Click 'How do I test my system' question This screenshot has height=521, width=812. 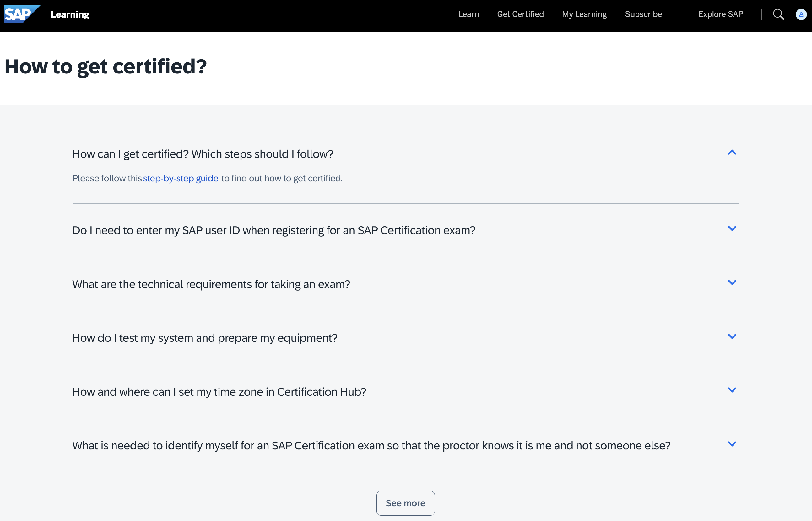pyautogui.click(x=205, y=338)
